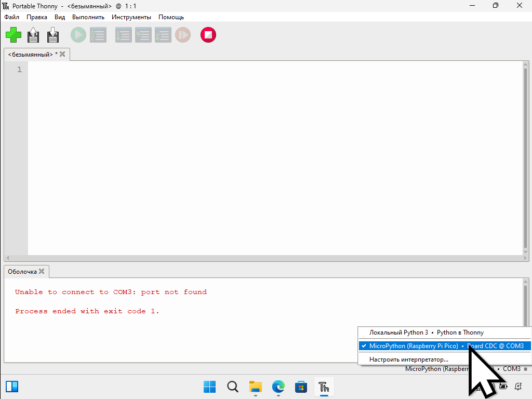Open the Widgets panel in the taskbar
The width and height of the screenshot is (532, 399).
click(x=12, y=387)
